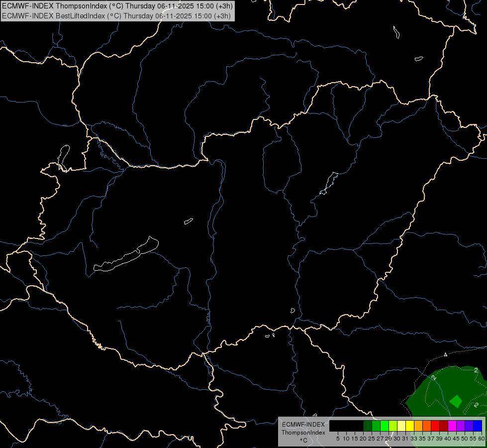Image resolution: width=487 pixels, height=448 pixels.
Task: Click the legend tick value 60
Action: coord(482,439)
